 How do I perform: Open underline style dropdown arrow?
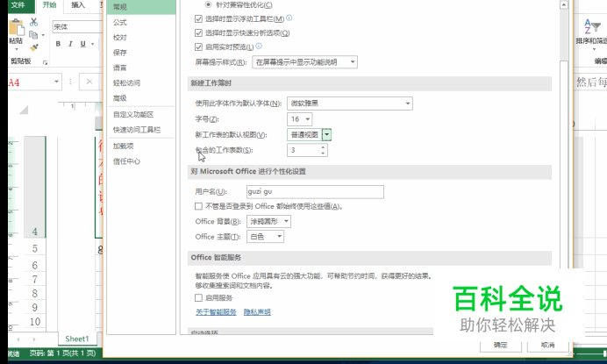pyautogui.click(x=92, y=44)
